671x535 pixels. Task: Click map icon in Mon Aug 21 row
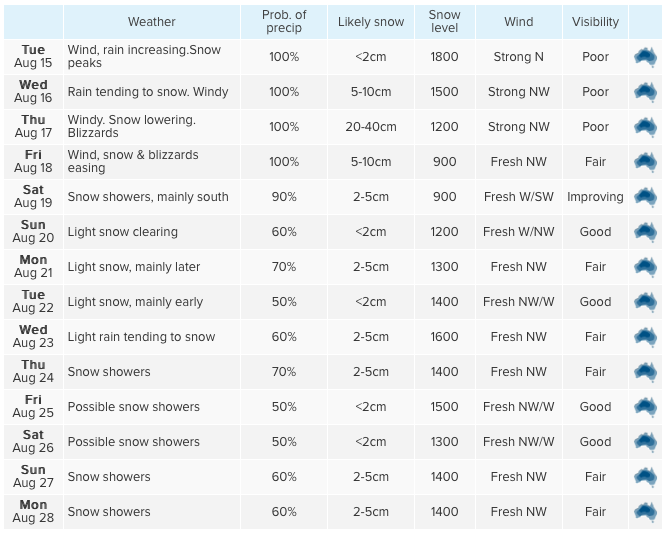645,267
